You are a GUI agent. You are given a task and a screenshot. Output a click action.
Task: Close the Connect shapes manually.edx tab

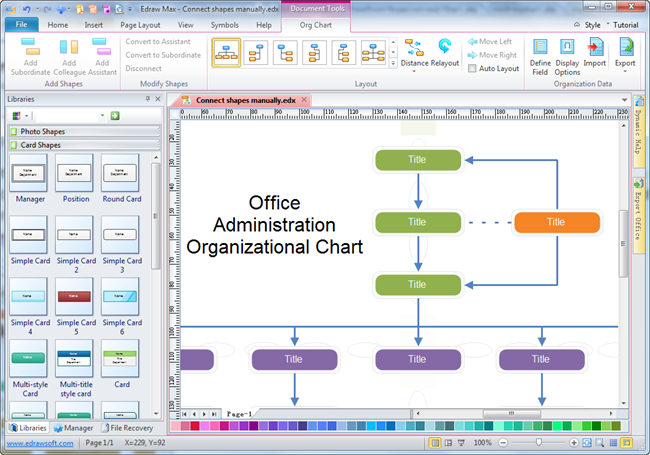(x=304, y=100)
